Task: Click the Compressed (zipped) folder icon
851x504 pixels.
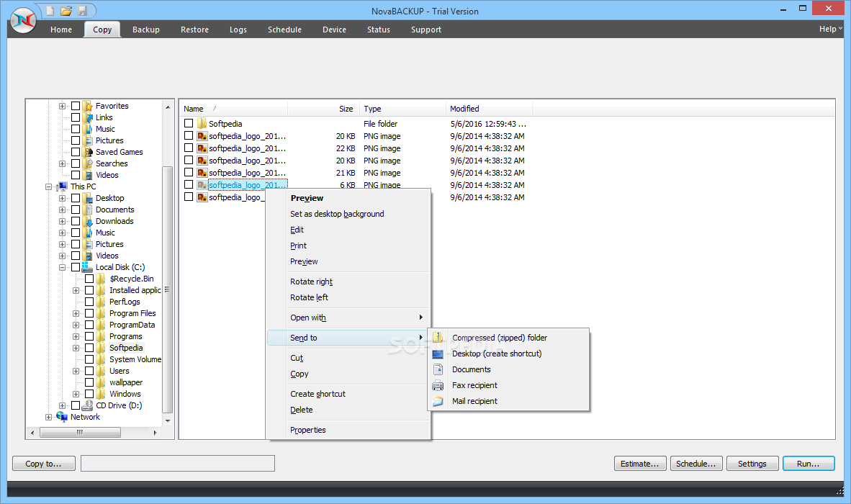Action: coord(438,338)
